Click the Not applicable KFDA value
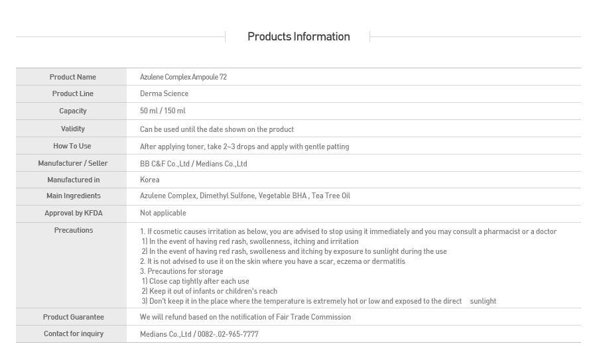This screenshot has height=364, width=597. (163, 213)
